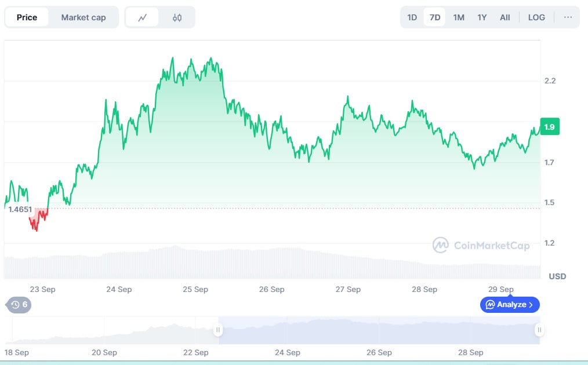
Task: Click the left range slider handle
Action: click(x=218, y=330)
